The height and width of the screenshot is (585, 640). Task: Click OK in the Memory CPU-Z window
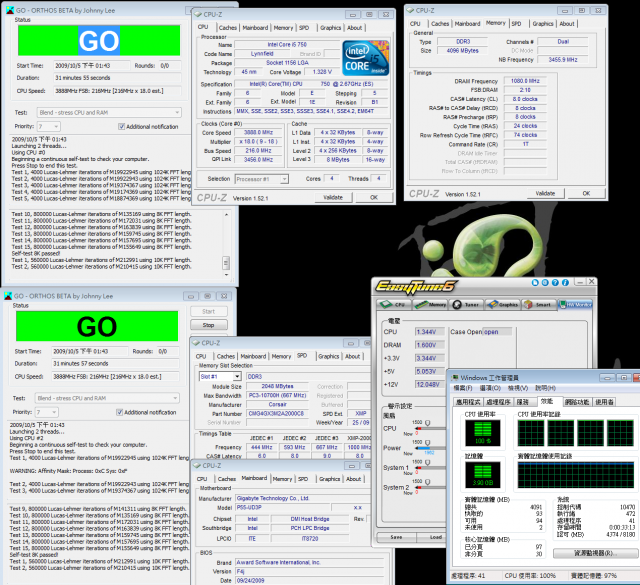[x=586, y=194]
